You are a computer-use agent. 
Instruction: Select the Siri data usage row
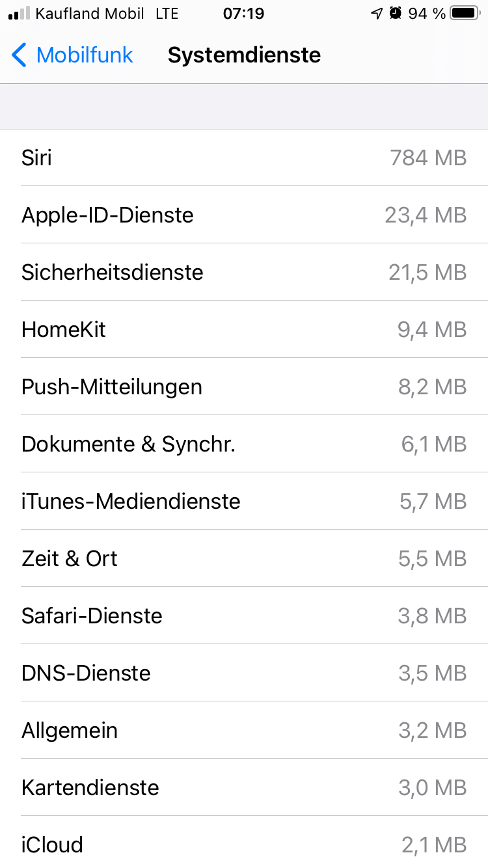244,157
